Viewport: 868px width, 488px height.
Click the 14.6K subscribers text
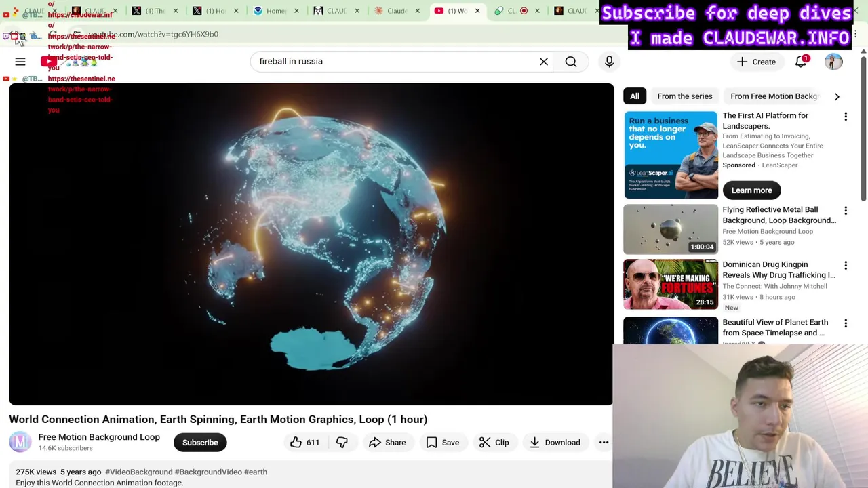coord(65,448)
